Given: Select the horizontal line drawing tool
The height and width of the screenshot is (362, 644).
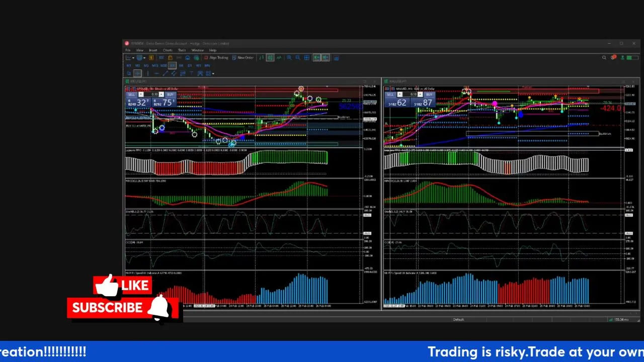Looking at the screenshot, I should point(156,73).
